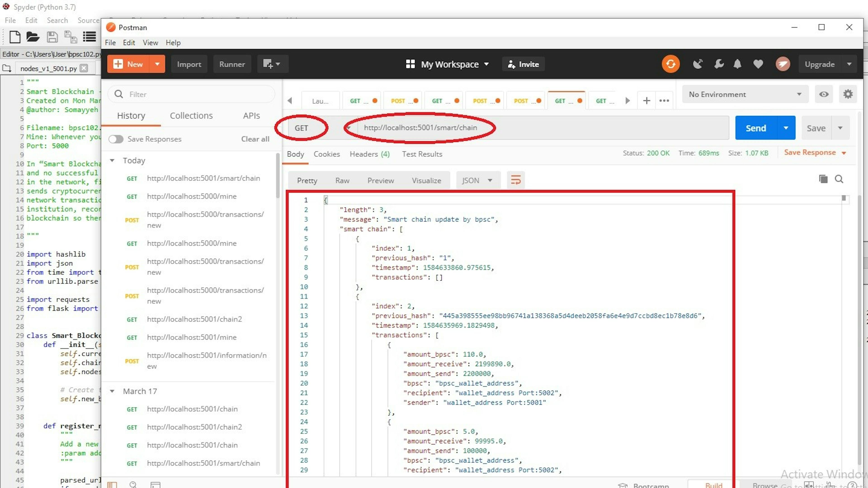
Task: Open Spyder's Search menu
Action: coord(57,20)
